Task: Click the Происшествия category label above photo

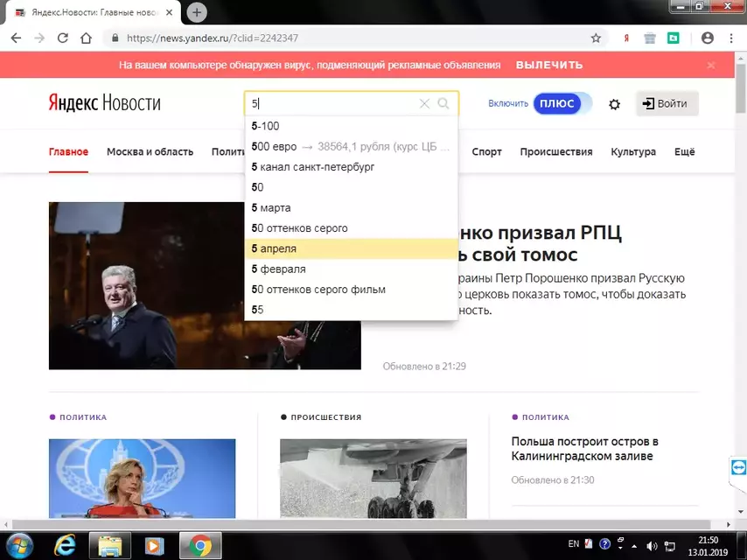Action: coord(326,417)
